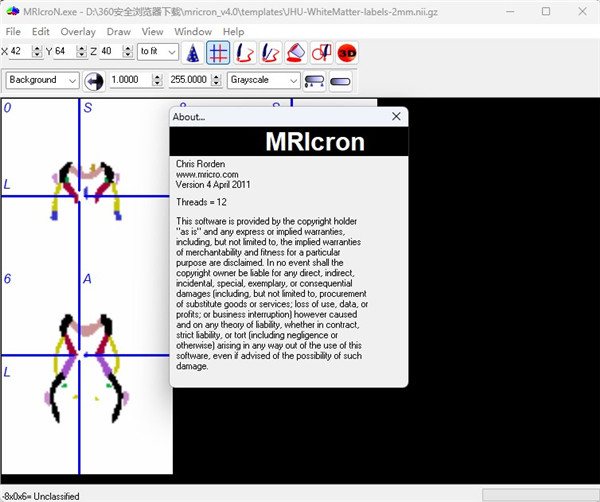The width and height of the screenshot is (600, 502).
Task: Open the Grayscale color scheme dropdown
Action: pos(264,80)
